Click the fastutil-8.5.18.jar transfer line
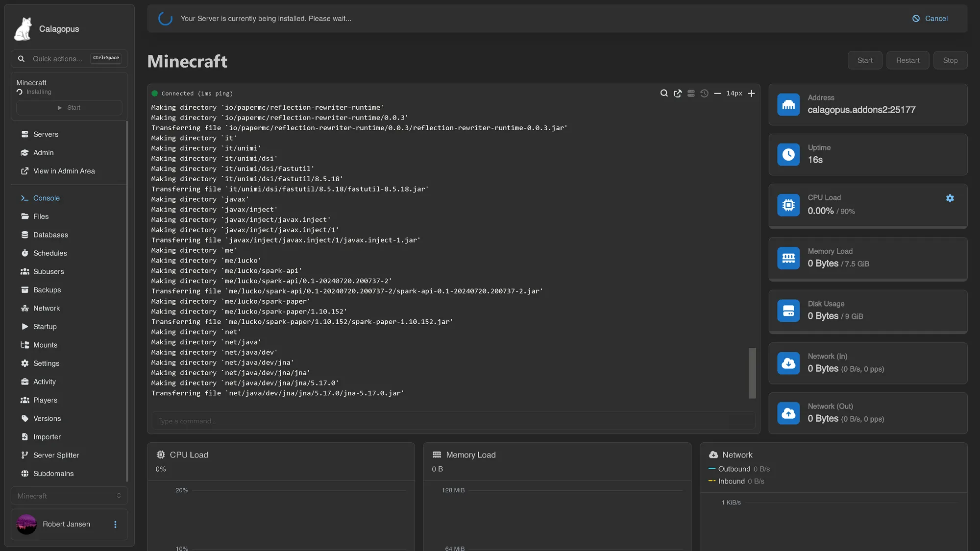The image size is (980, 551). click(290, 189)
